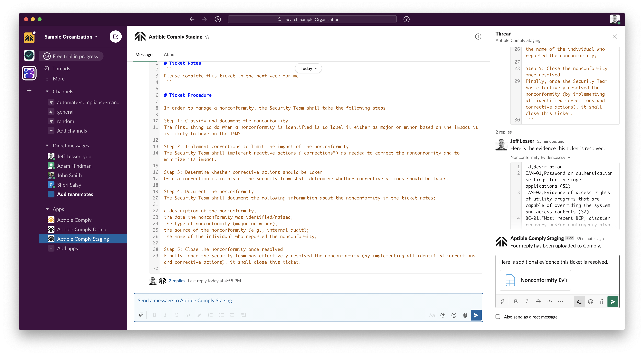This screenshot has height=355, width=644.
Task: Click the Search Sample Organization field
Action: pyautogui.click(x=312, y=19)
